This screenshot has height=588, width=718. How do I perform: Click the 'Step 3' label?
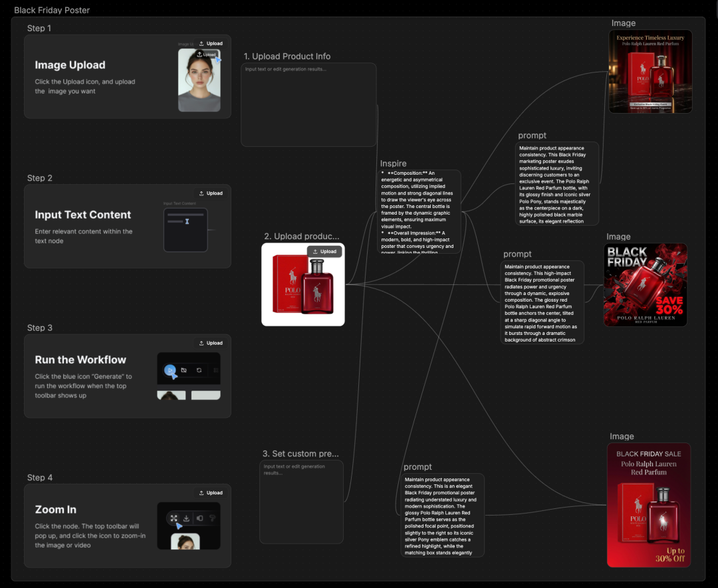click(x=39, y=328)
